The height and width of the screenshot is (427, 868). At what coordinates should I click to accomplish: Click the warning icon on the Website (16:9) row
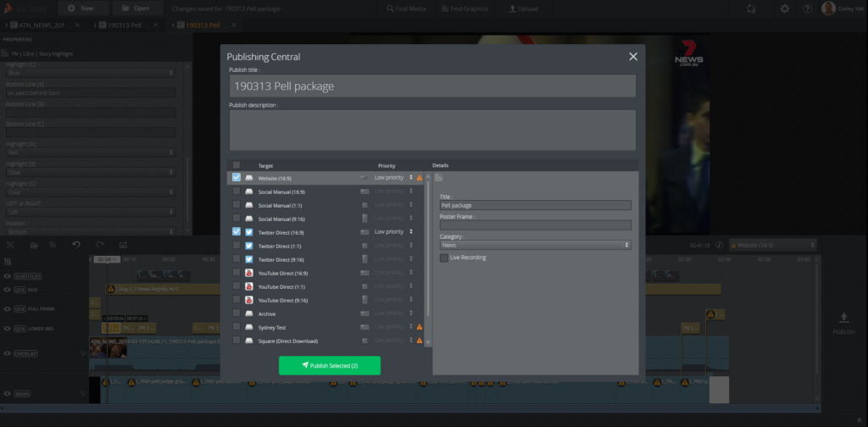tap(420, 178)
